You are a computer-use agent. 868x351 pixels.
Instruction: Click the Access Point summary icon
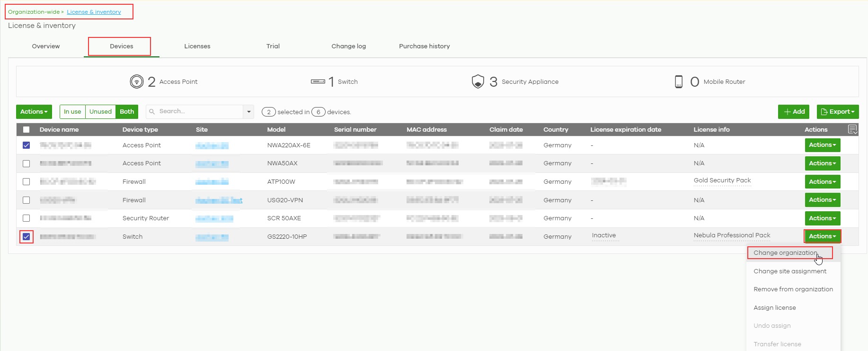click(136, 81)
